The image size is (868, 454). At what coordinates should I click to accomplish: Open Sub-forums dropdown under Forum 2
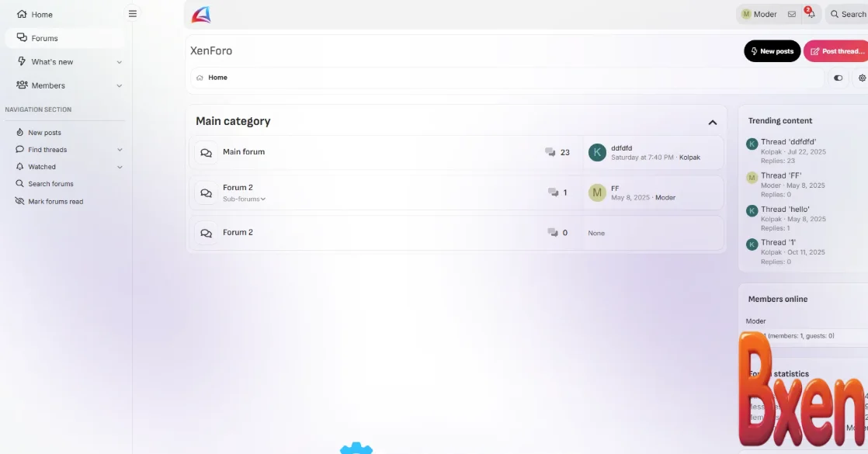244,199
